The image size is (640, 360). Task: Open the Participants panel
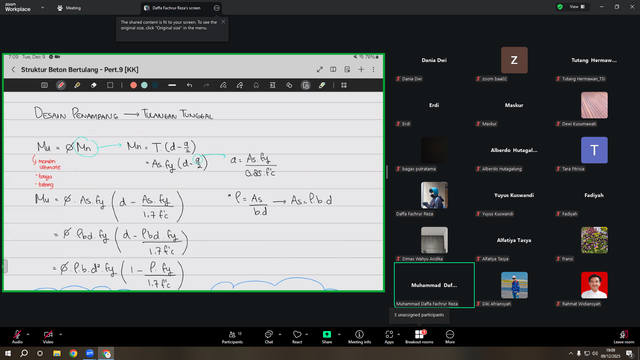232,337
